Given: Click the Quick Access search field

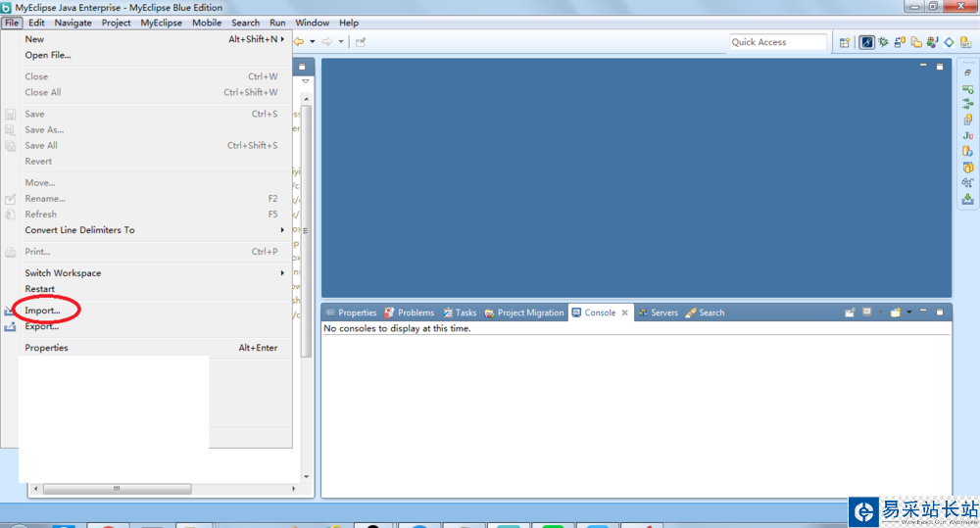Looking at the screenshot, I should coord(778,42).
